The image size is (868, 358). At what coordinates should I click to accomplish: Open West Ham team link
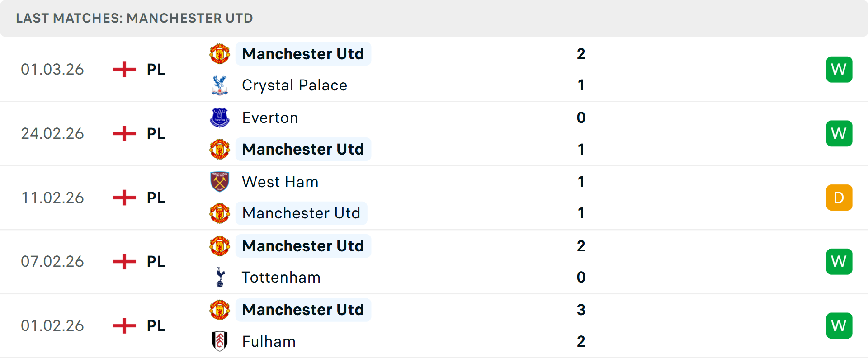[x=280, y=182]
